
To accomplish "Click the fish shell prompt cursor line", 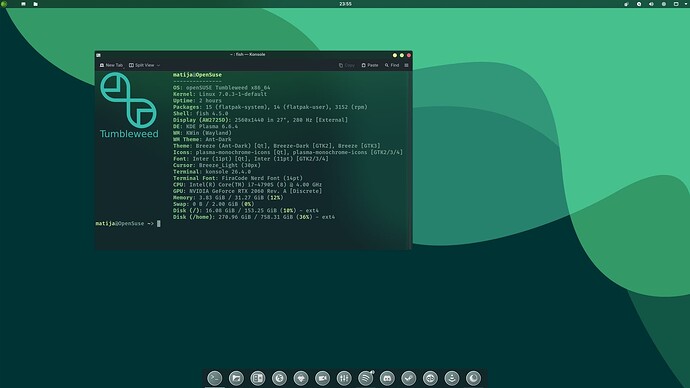I will coord(128,223).
